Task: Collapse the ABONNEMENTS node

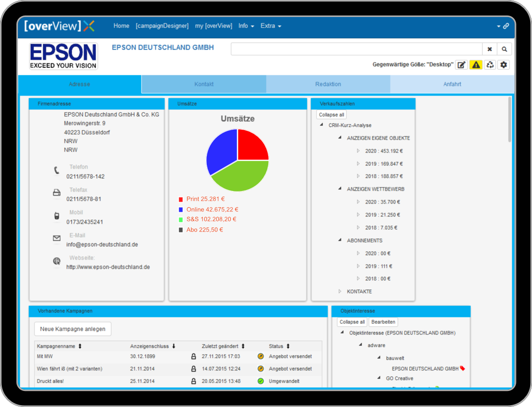Action: click(x=340, y=240)
